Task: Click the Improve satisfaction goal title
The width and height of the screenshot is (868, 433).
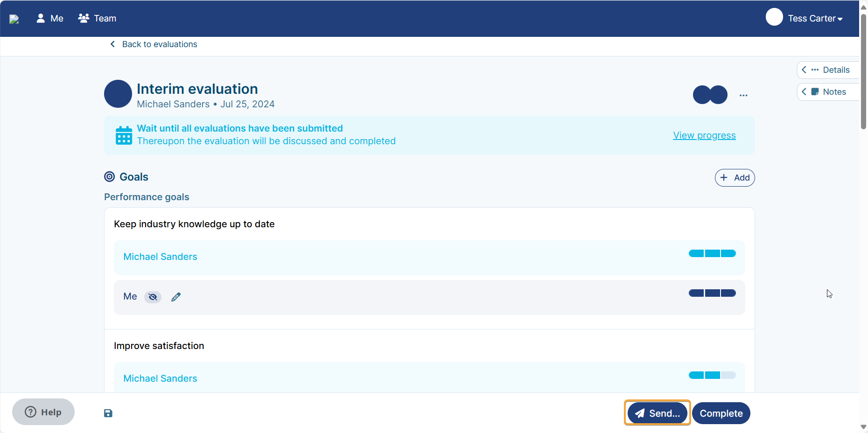Action: (159, 346)
